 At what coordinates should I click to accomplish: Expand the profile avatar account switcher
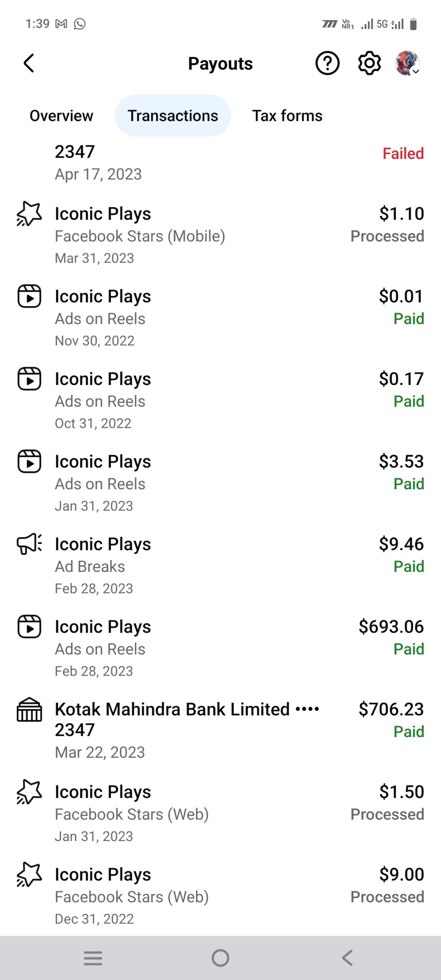[x=407, y=63]
